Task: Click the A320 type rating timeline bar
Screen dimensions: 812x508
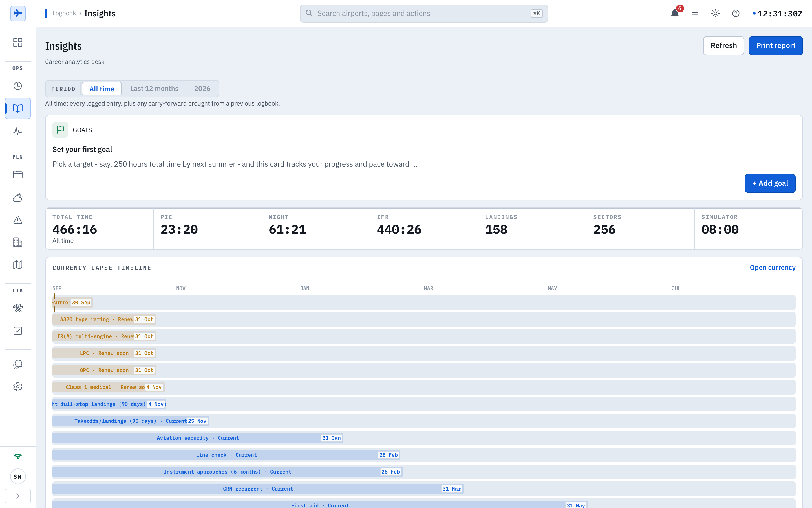Action: click(x=104, y=319)
